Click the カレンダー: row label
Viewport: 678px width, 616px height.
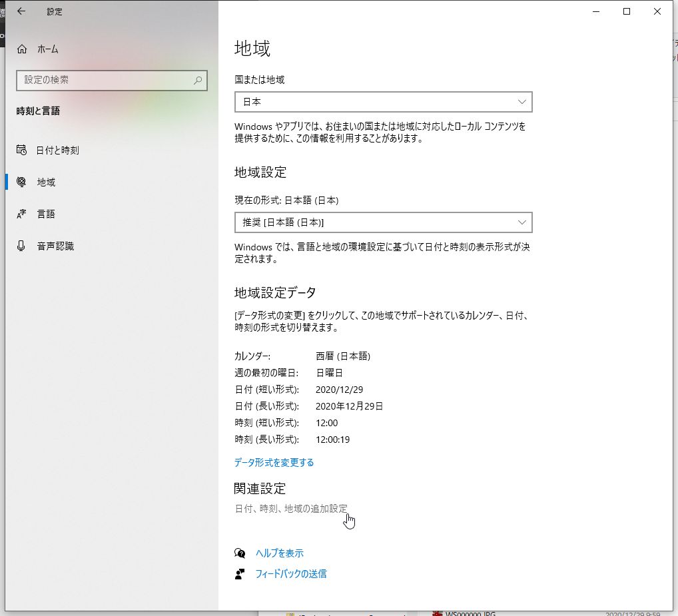point(252,356)
